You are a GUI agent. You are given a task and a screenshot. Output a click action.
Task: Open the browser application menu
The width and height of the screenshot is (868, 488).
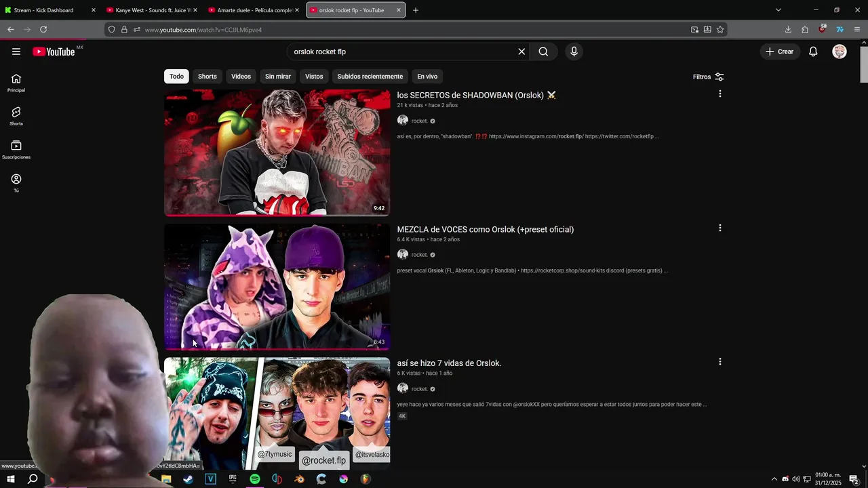click(x=857, y=29)
